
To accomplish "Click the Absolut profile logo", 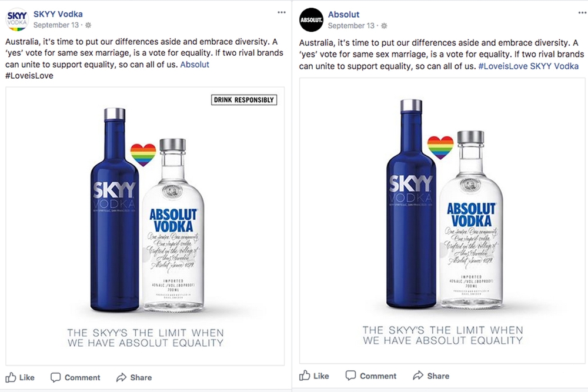I will pyautogui.click(x=311, y=19).
